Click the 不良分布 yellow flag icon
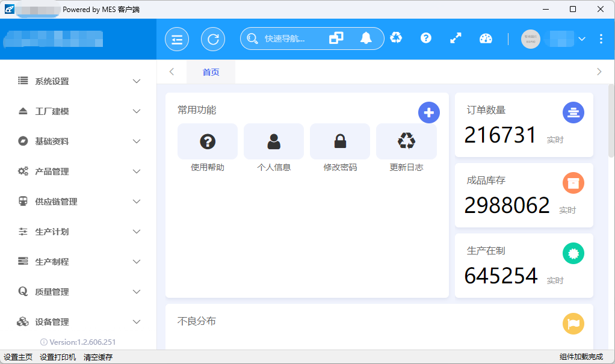This screenshot has width=615, height=364. 573,324
